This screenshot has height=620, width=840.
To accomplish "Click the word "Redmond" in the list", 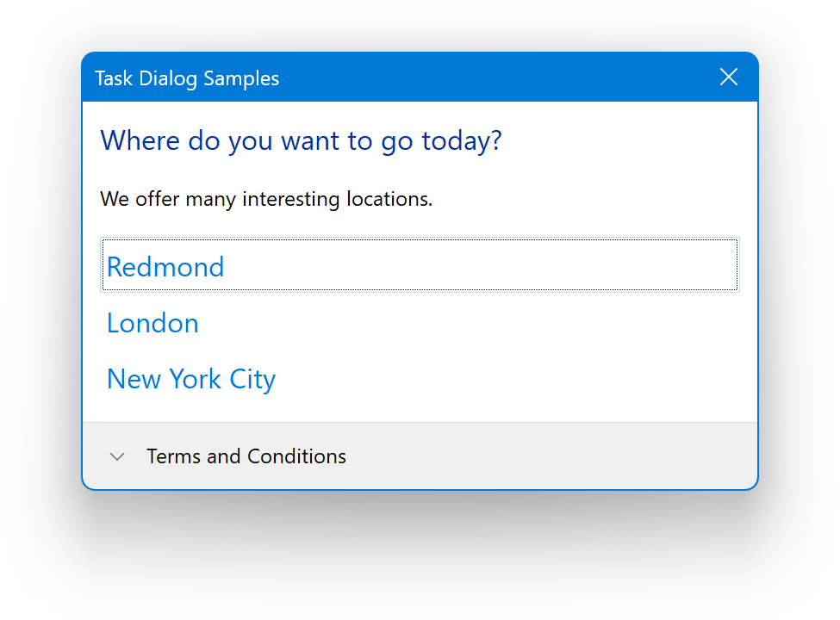I will point(165,267).
